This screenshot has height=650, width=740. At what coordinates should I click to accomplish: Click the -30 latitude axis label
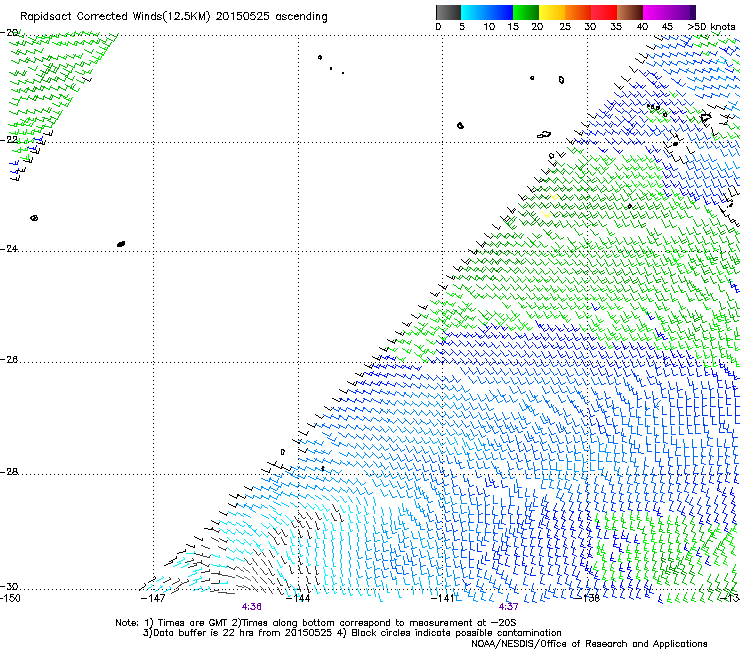click(9, 587)
